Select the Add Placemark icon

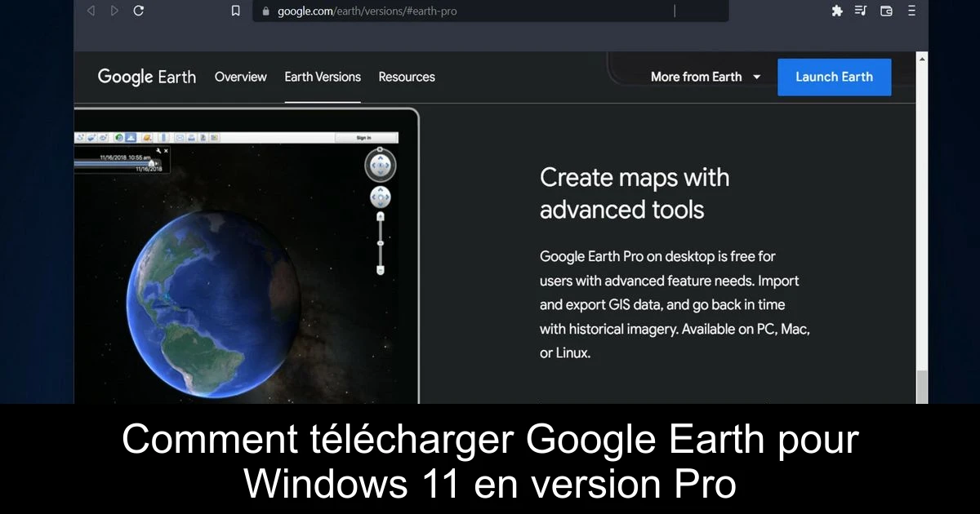(x=91, y=136)
